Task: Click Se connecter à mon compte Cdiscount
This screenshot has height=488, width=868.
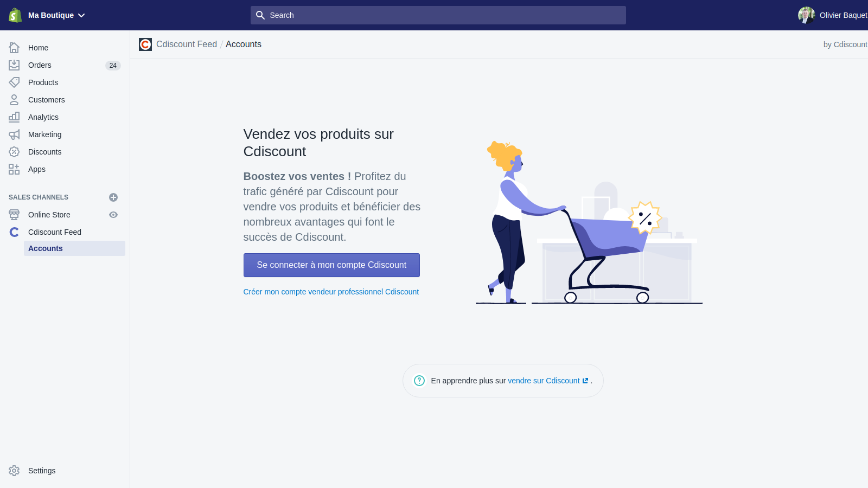Action: pyautogui.click(x=331, y=265)
